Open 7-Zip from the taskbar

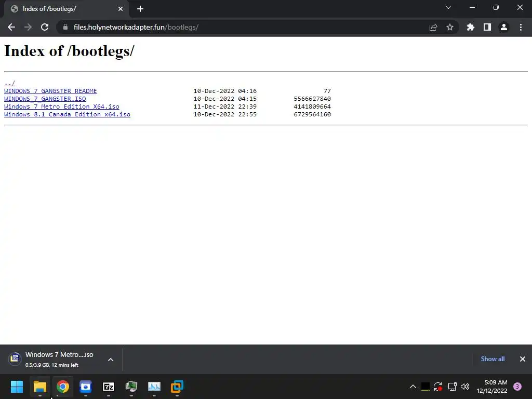[x=109, y=387]
